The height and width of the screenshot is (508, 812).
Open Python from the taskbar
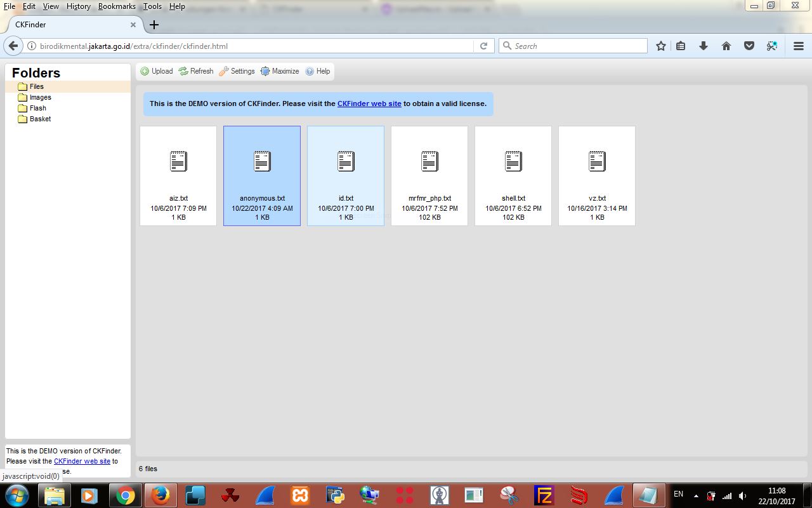[335, 495]
